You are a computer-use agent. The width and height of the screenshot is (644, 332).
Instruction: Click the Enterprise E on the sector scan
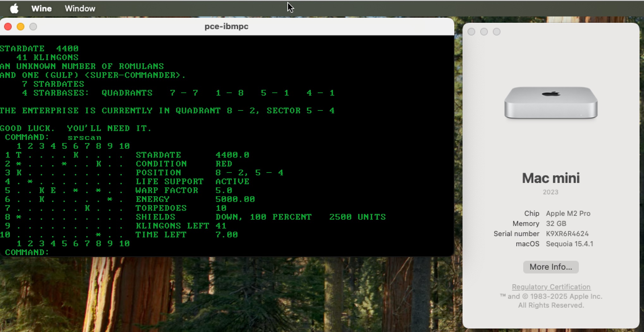click(53, 190)
